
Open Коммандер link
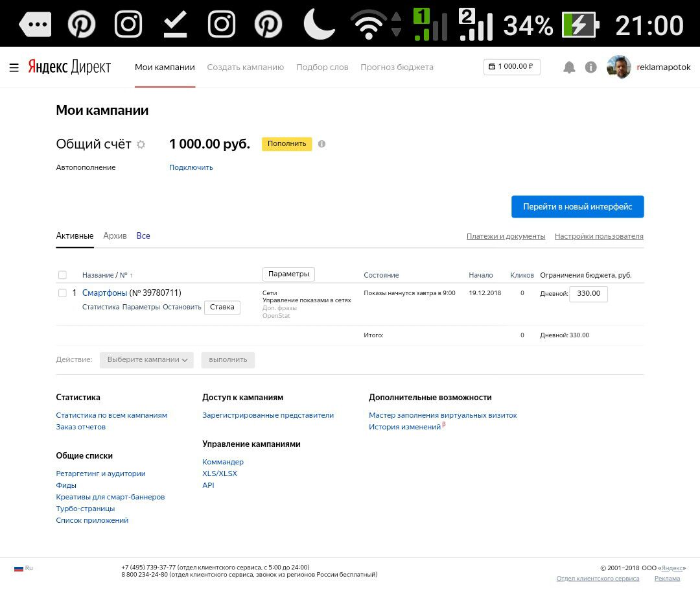pyautogui.click(x=223, y=462)
